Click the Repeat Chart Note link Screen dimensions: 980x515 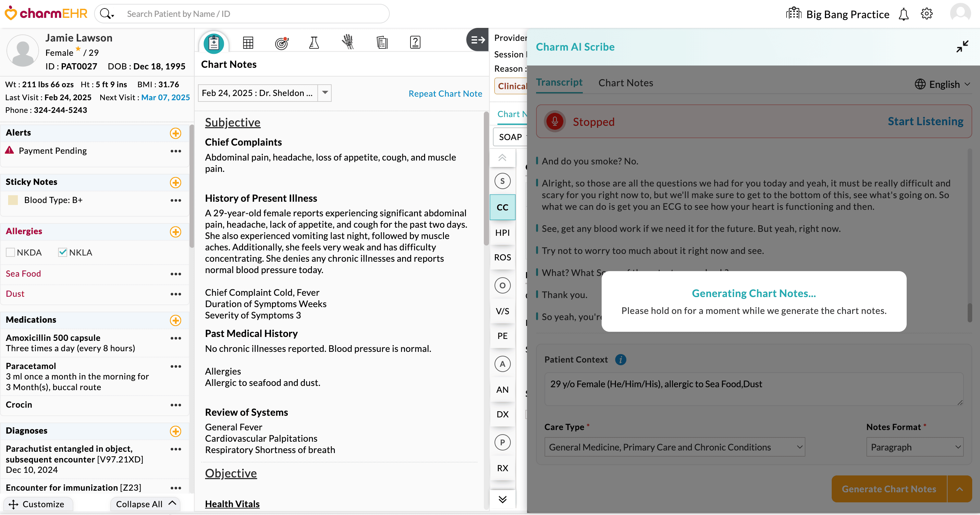pos(445,93)
